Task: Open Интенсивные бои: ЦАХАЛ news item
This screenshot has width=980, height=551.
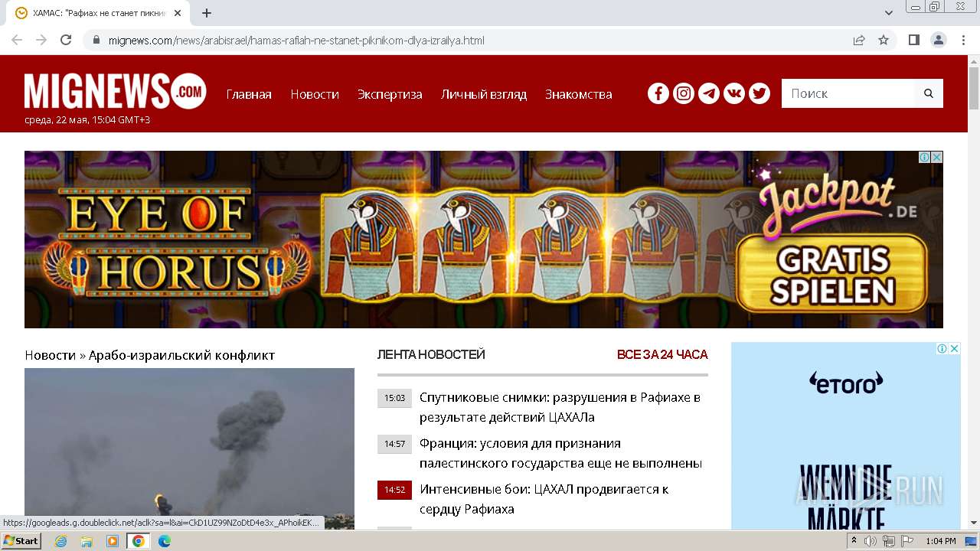Action: [544, 499]
